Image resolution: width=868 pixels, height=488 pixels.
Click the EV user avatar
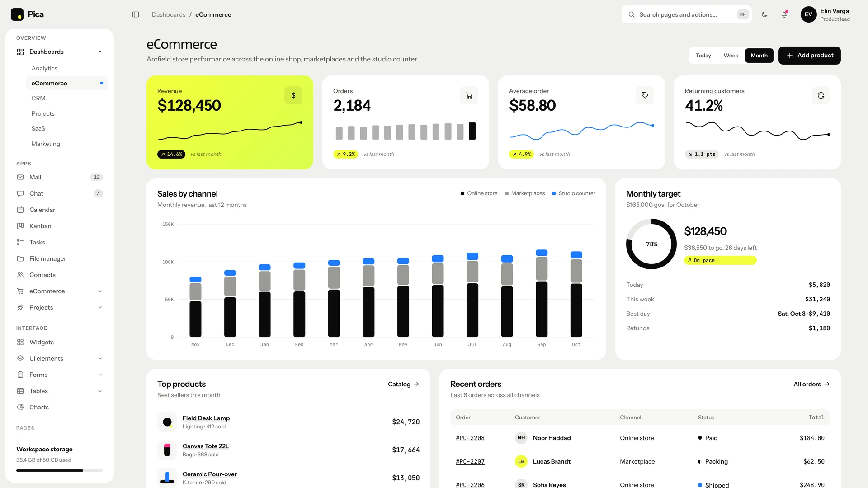click(808, 14)
